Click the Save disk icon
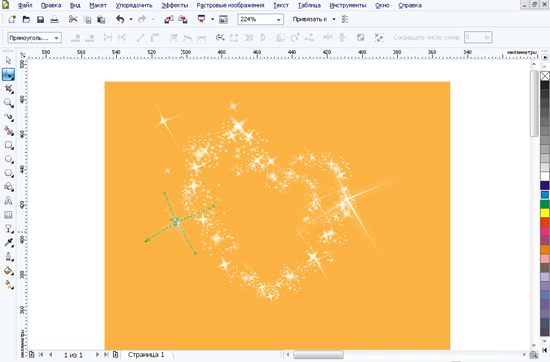Screen dimensions: 550x362 (x=40, y=19)
